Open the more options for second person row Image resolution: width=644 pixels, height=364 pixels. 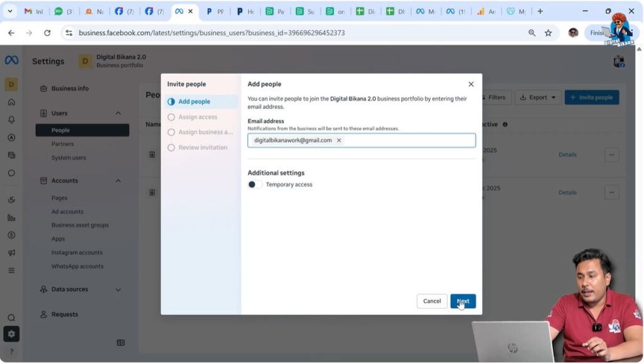(611, 192)
